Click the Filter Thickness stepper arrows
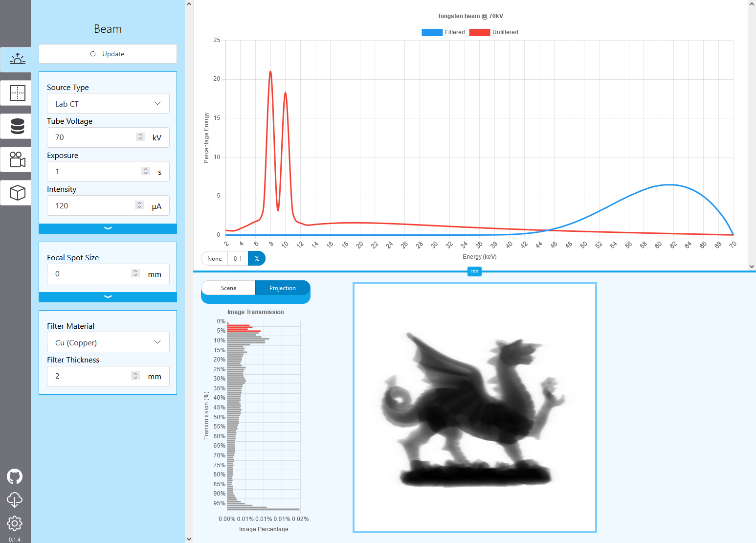This screenshot has width=756, height=543. tap(135, 376)
